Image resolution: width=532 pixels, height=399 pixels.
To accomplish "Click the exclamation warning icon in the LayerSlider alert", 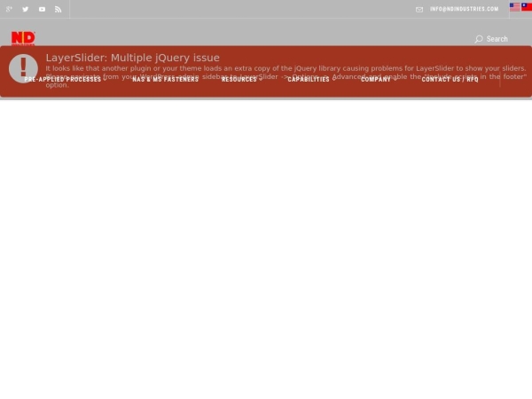I will click(x=23, y=68).
